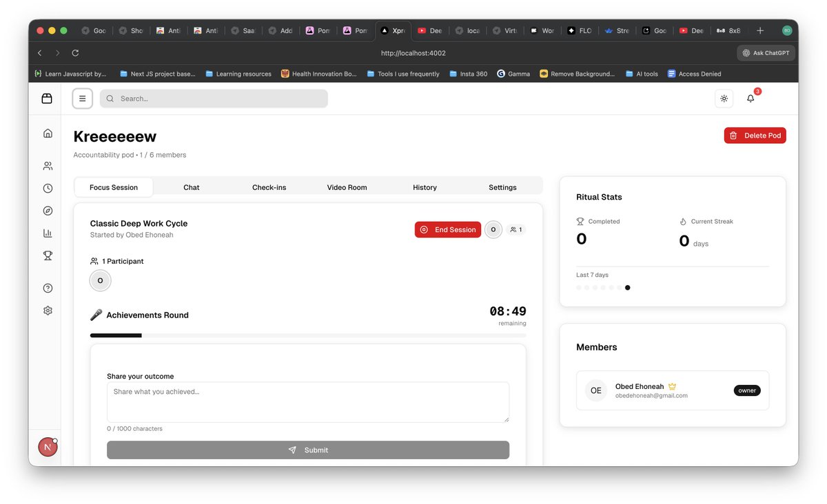Click the O avatar beside End Session
Screen dimensions: 827x504
[x=493, y=229]
